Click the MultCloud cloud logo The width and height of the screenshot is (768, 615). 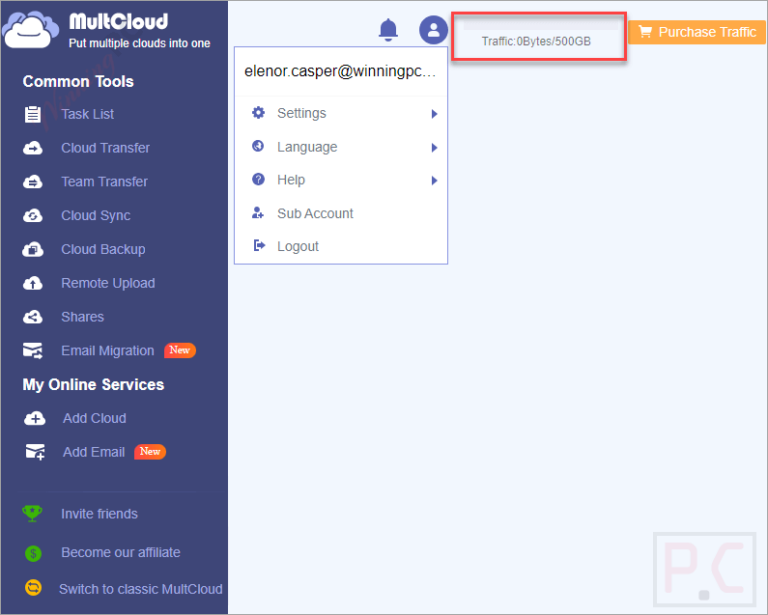tap(28, 29)
